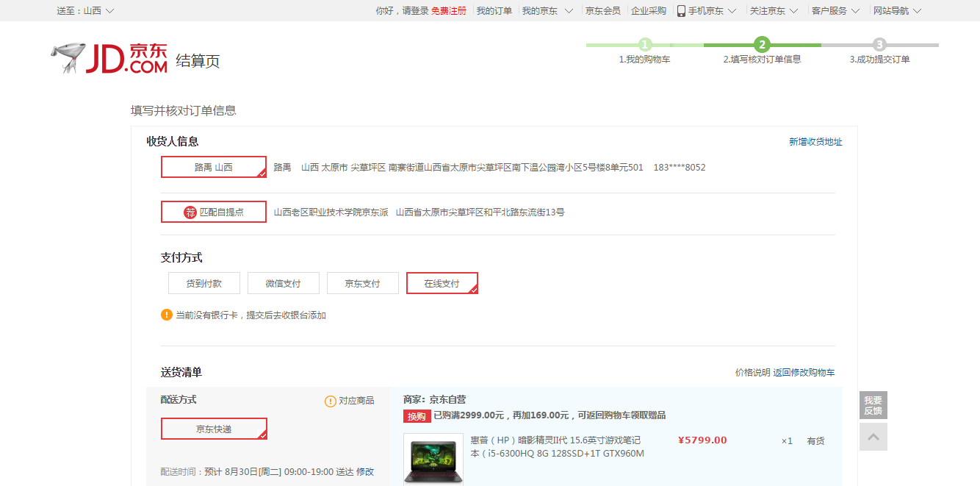980x486 pixels.
Task: Open the 送至：山西 region dropdown
Action: (x=85, y=11)
